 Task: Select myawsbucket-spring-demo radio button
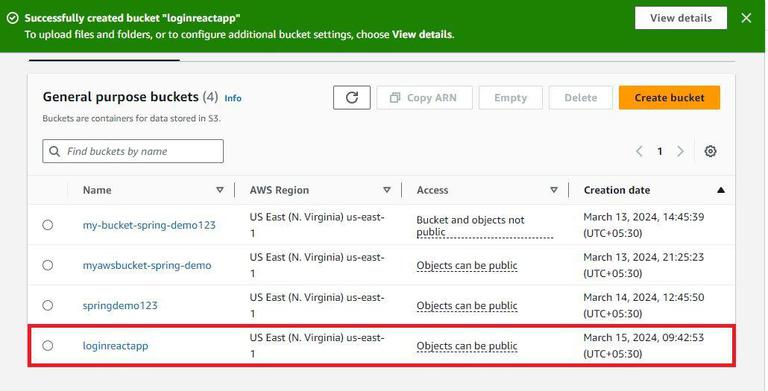pyautogui.click(x=48, y=265)
